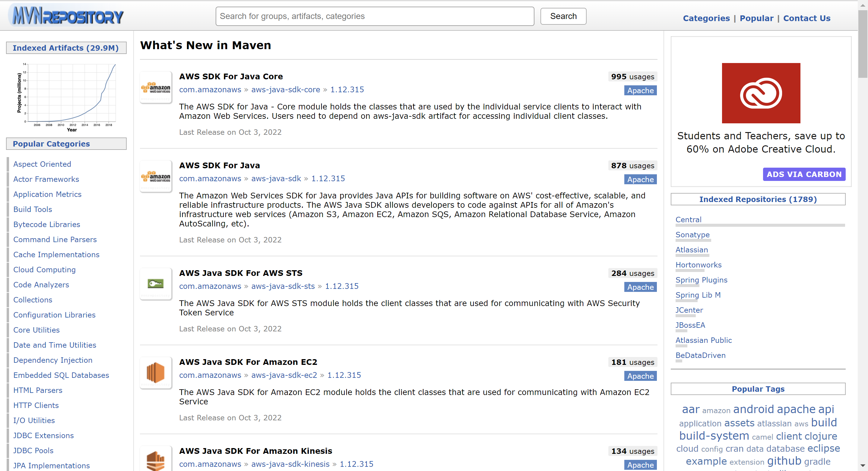Click the search input field

pyautogui.click(x=375, y=16)
